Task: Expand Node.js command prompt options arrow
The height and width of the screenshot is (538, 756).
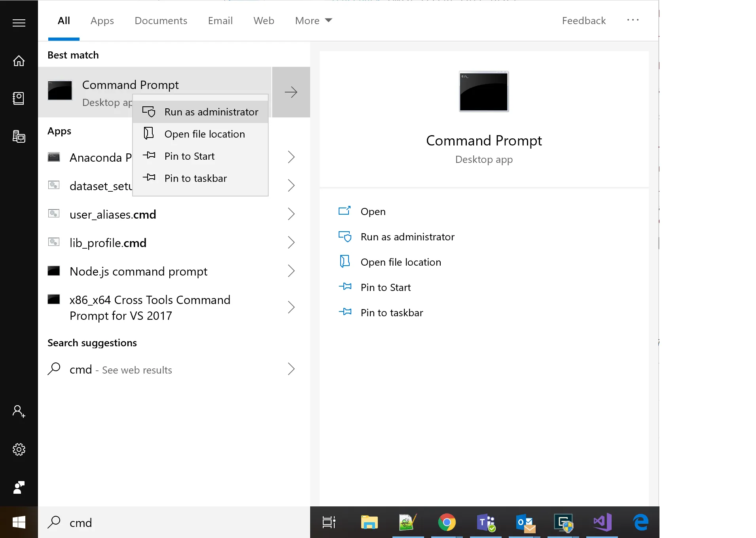Action: pos(291,271)
